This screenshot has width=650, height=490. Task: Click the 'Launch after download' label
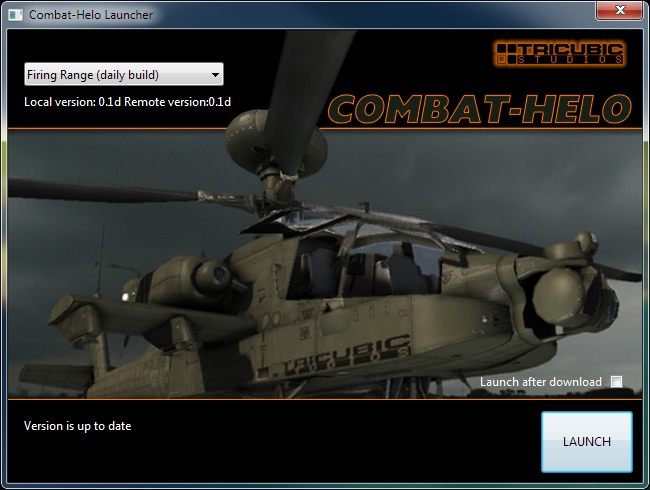tap(541, 382)
